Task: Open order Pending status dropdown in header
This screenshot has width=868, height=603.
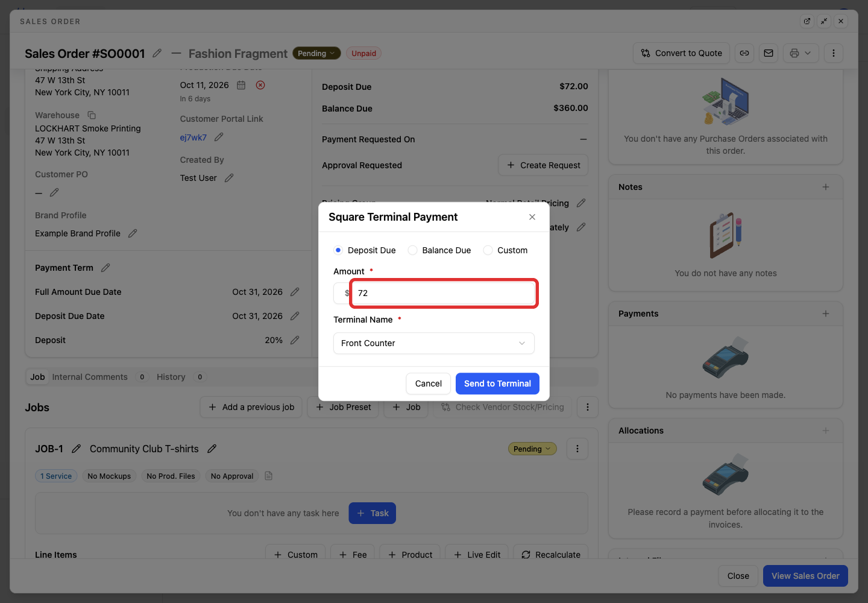Action: coord(316,53)
